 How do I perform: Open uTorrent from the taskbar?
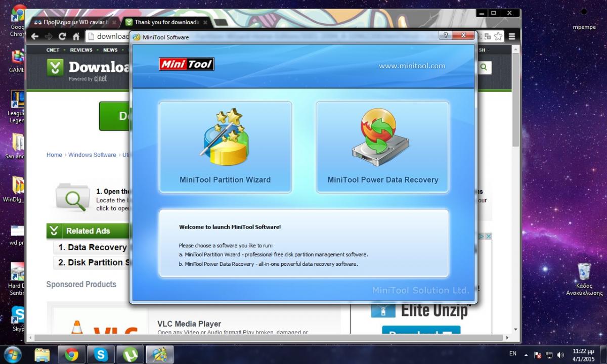130,354
